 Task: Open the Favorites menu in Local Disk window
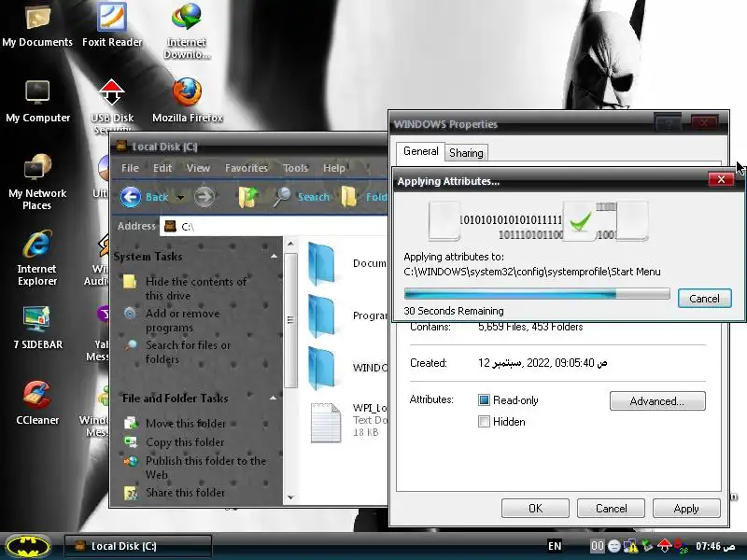pyautogui.click(x=247, y=168)
